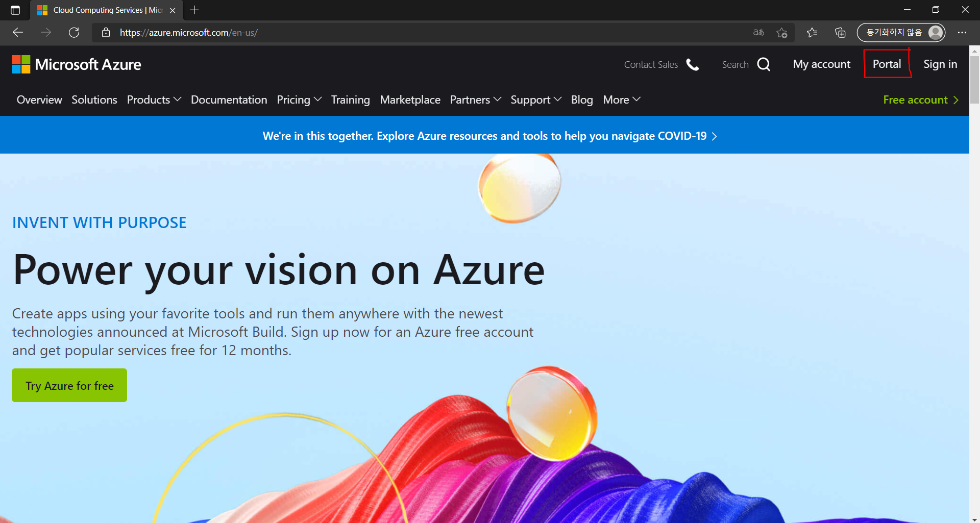Go back with the browser back arrow
Image resolution: width=980 pixels, height=523 pixels.
[x=18, y=33]
